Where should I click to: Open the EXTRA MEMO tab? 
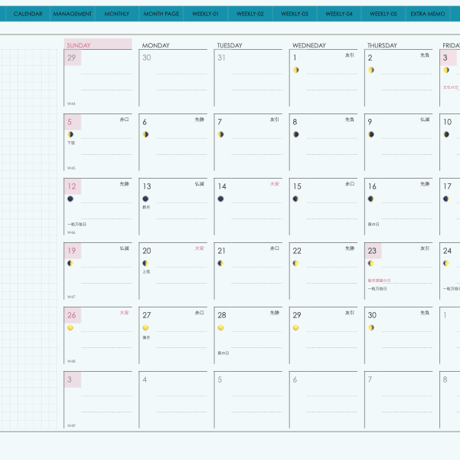pyautogui.click(x=428, y=14)
